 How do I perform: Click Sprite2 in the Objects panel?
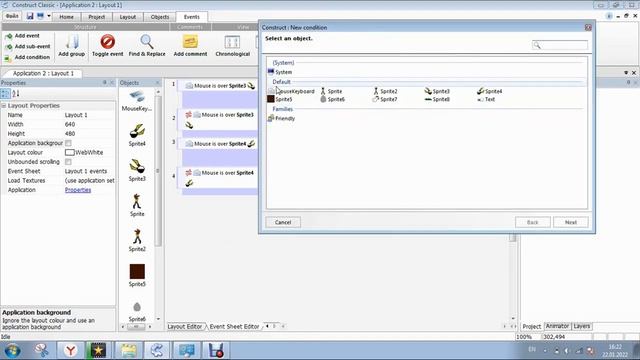[x=137, y=240]
